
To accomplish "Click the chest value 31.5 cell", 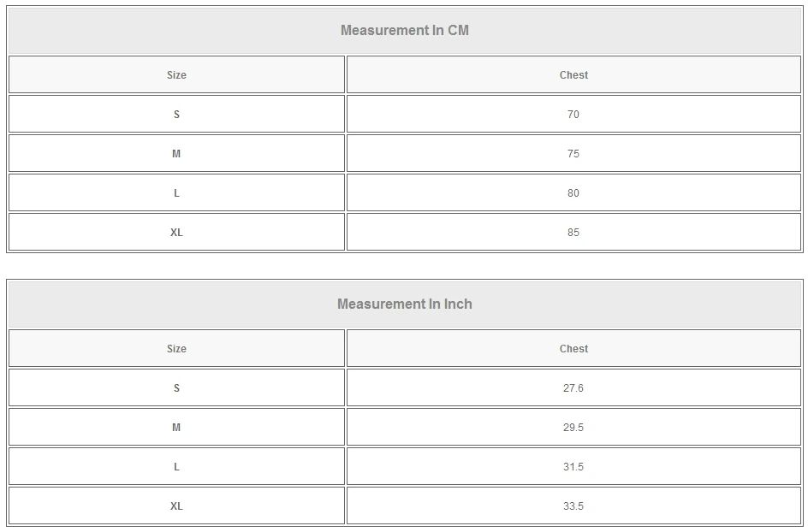I will pos(573,467).
